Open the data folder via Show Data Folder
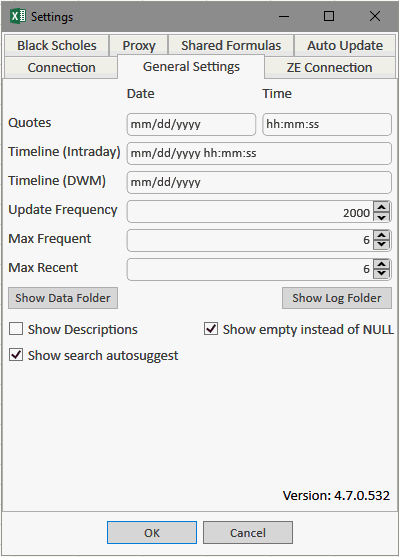Screen dimensions: 399x557 [x=63, y=298]
